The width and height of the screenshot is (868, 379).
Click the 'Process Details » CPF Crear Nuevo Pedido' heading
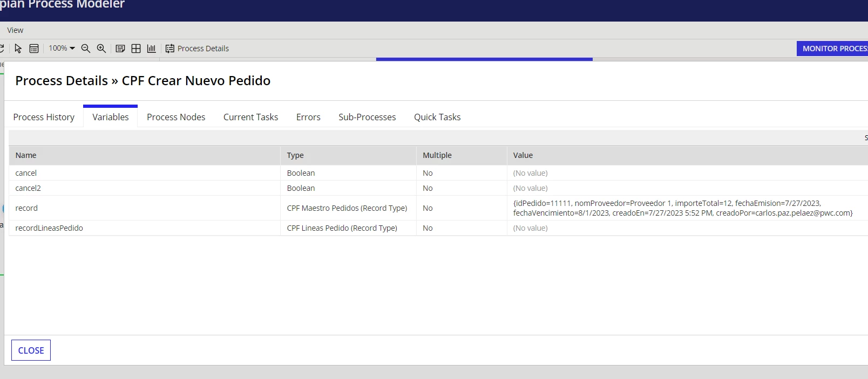143,81
